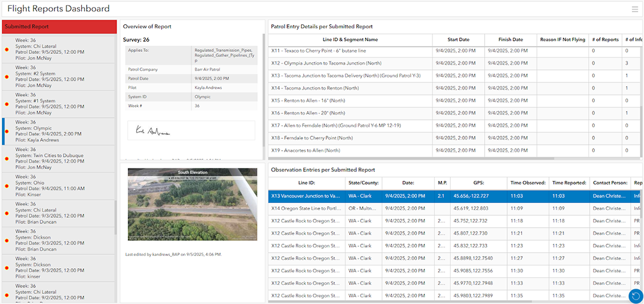Image resolution: width=644 pixels, height=304 pixels.
Task: Select X18 Ferndale to Cherry Point row
Action: [453, 138]
